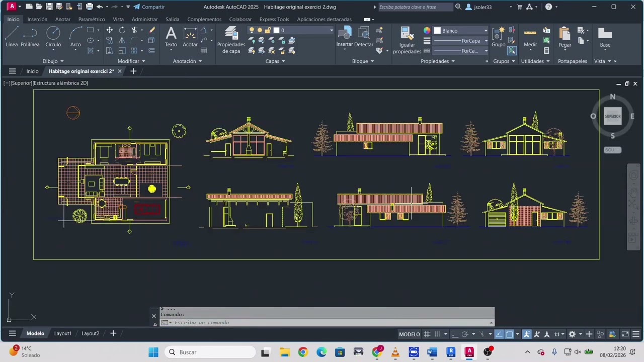Click the Pegar clipboard icon
The image size is (644, 362).
565,37
